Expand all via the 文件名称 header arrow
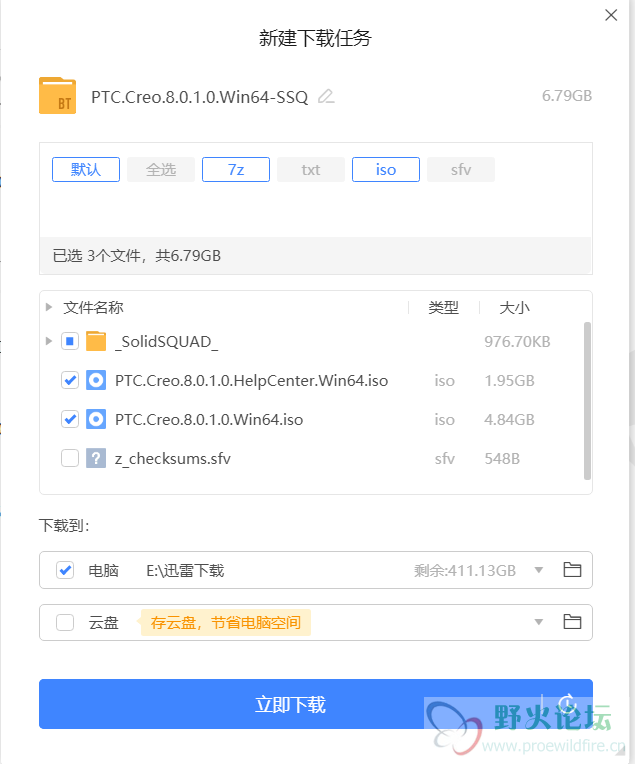The width and height of the screenshot is (635, 764). [x=48, y=307]
